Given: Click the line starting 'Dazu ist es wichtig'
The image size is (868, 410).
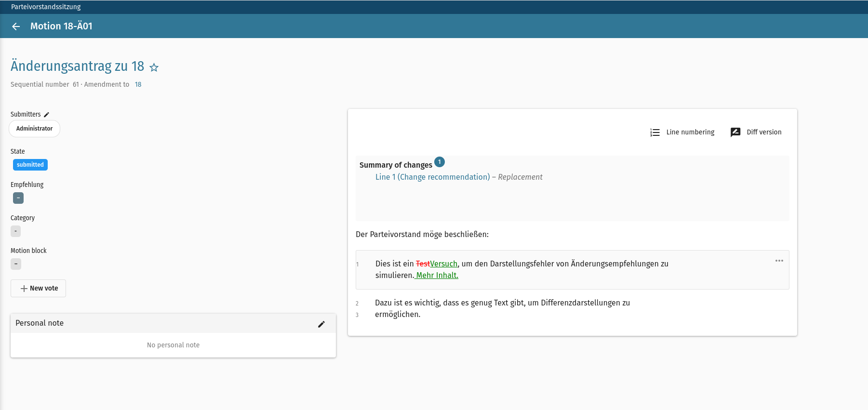Looking at the screenshot, I should point(503,303).
